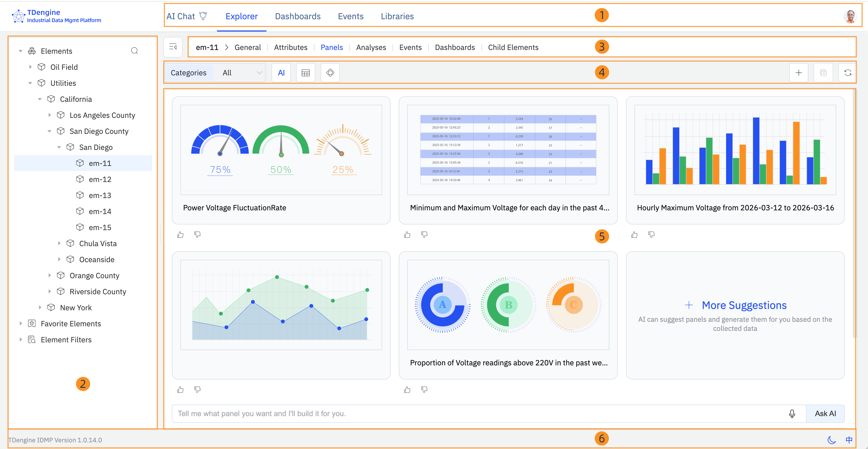Screen dimensions: 868x449
Task: Refresh panels using the refresh icon
Action: click(x=848, y=72)
